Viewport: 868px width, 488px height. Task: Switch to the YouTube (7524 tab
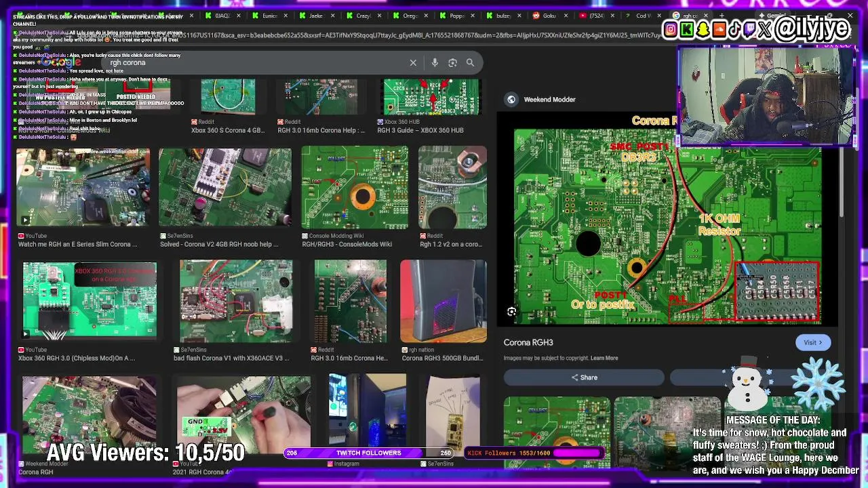coord(596,16)
